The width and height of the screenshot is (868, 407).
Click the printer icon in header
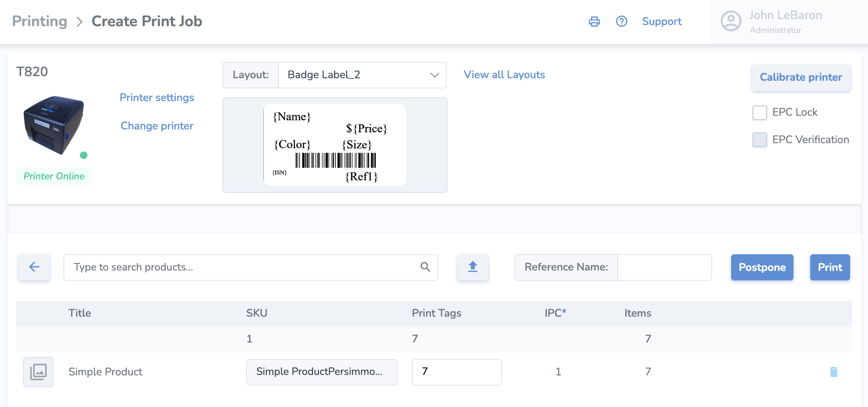click(x=594, y=22)
